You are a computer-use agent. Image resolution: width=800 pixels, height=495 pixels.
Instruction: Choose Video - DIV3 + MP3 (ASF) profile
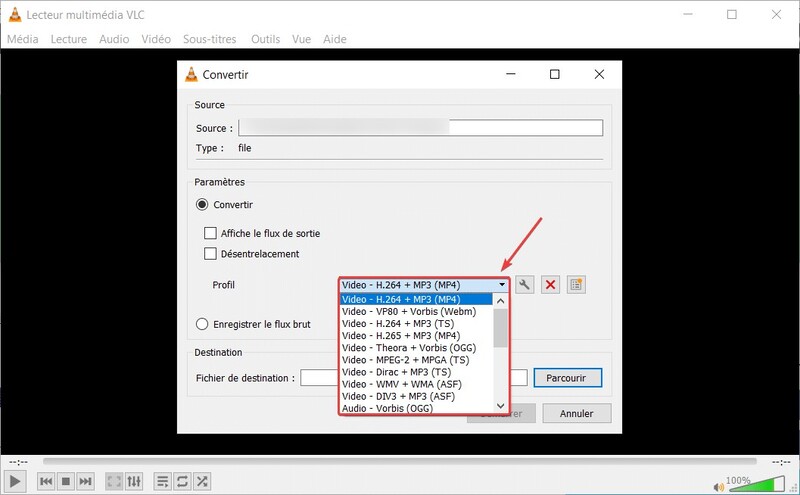click(416, 397)
